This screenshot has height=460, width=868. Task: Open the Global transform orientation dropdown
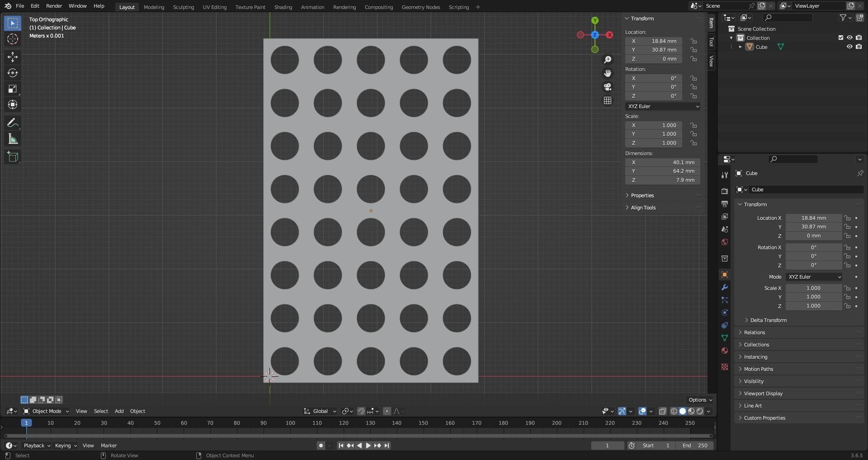coord(320,411)
